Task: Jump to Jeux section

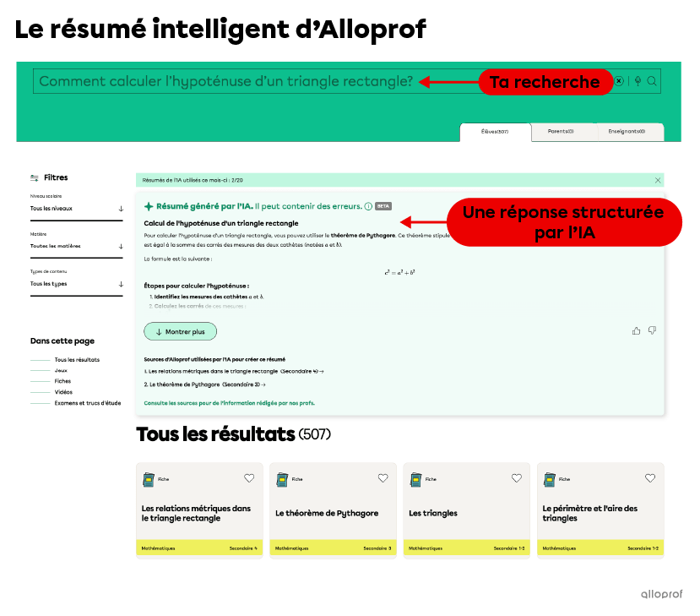Action: [61, 371]
